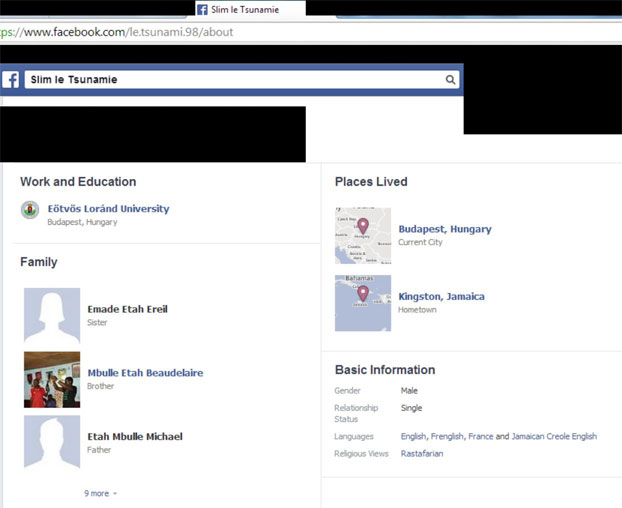Click the Facebook logo icon in header

point(11,80)
